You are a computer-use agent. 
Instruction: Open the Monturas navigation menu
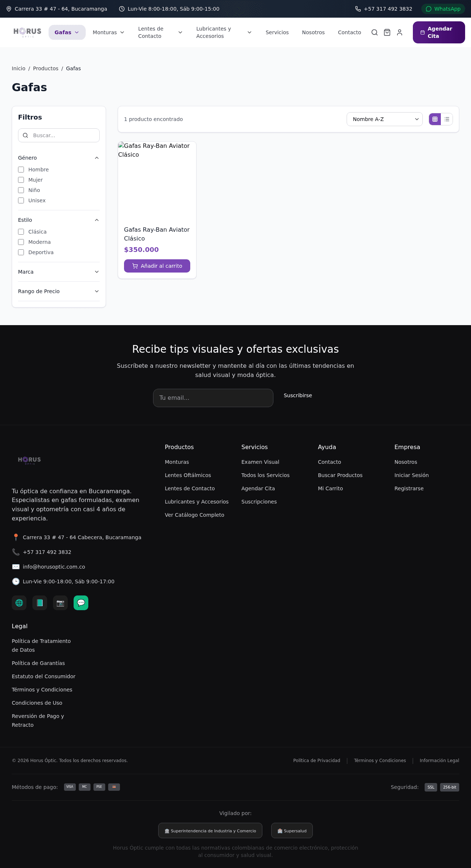click(x=108, y=32)
